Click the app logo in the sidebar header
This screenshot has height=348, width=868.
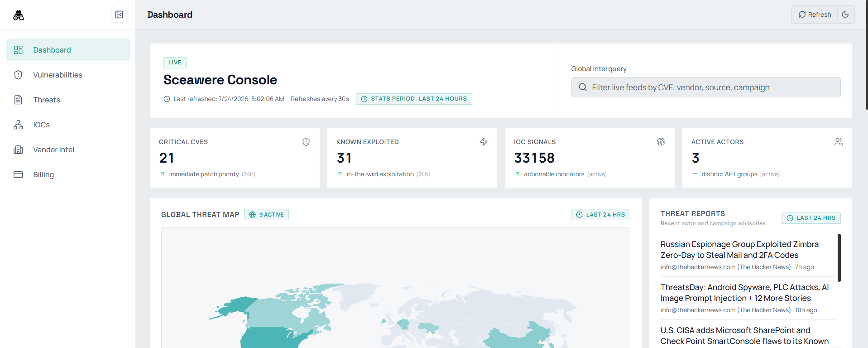pos(19,15)
